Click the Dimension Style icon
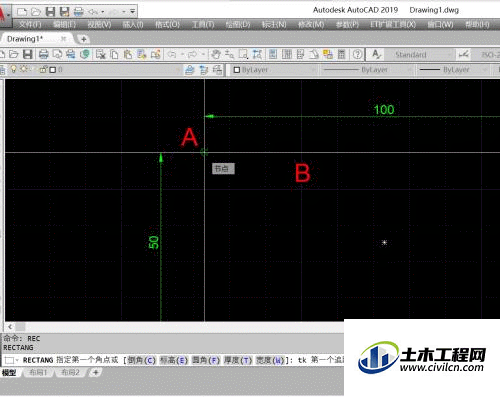Viewport: 500px width, 397px height. 464,54
